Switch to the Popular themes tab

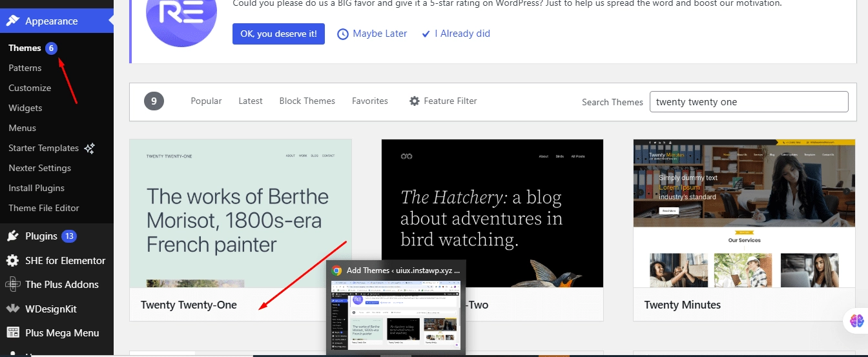click(x=206, y=101)
